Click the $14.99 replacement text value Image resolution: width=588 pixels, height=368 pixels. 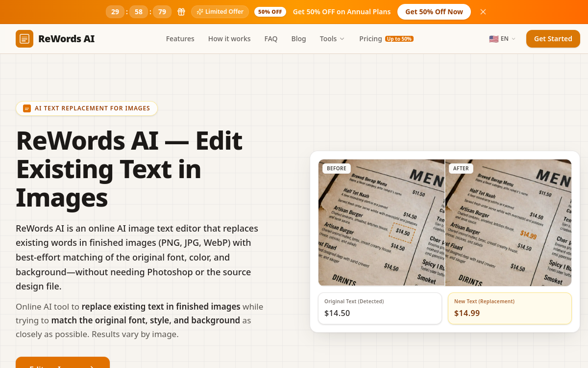pos(467,313)
